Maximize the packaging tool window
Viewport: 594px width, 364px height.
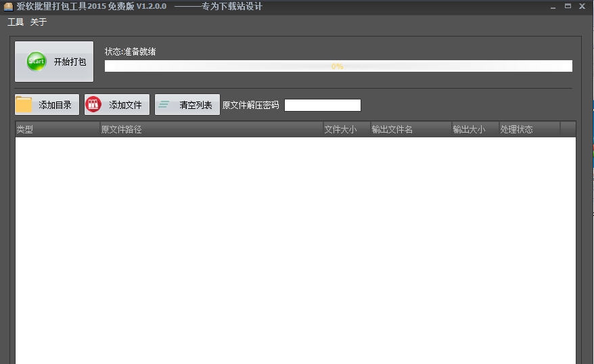568,5
